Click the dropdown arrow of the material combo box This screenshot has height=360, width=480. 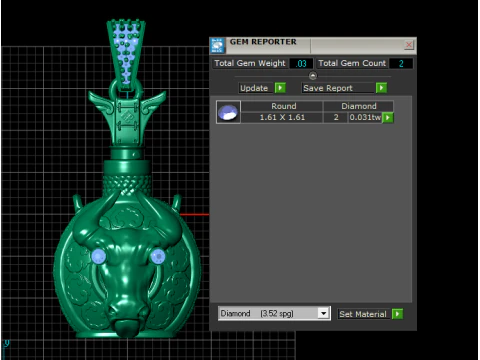click(x=323, y=314)
